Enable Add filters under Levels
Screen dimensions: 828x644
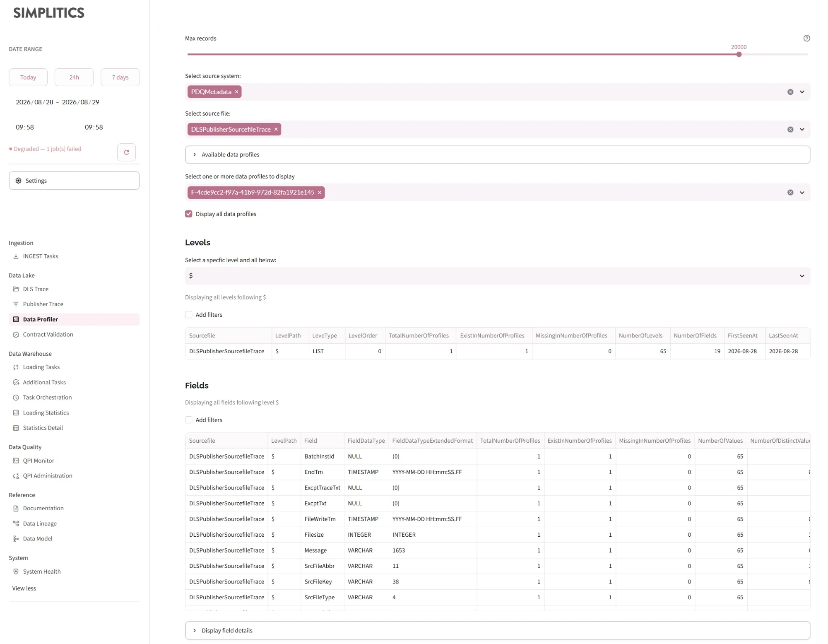pyautogui.click(x=189, y=315)
